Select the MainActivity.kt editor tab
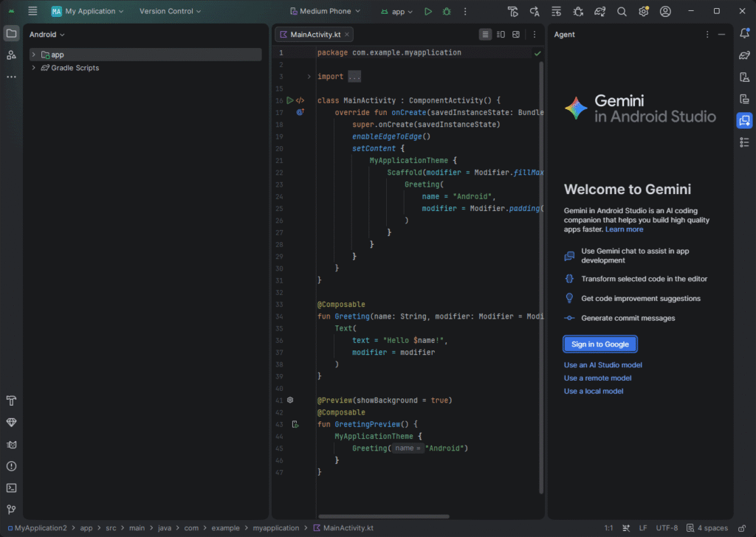756x537 pixels. click(315, 35)
